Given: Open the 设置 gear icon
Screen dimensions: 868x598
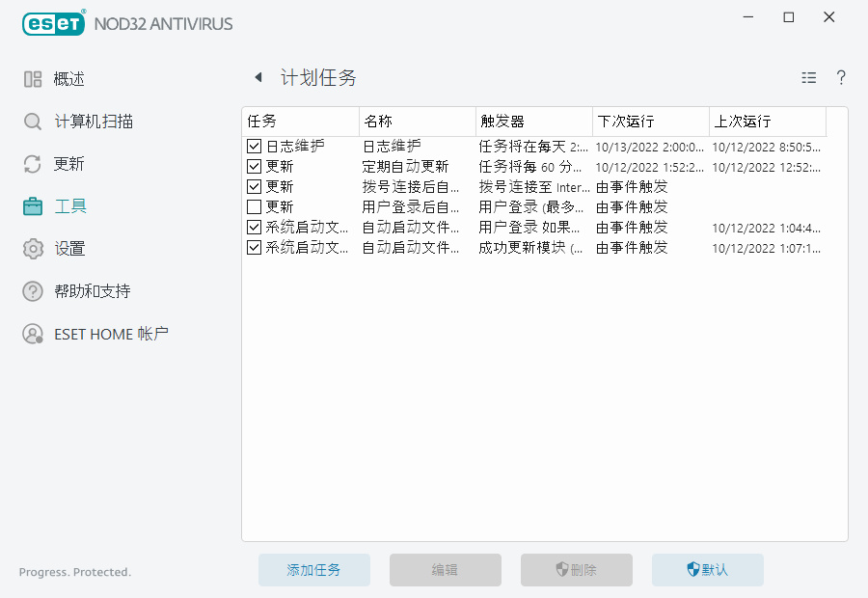Looking at the screenshot, I should click(x=32, y=248).
